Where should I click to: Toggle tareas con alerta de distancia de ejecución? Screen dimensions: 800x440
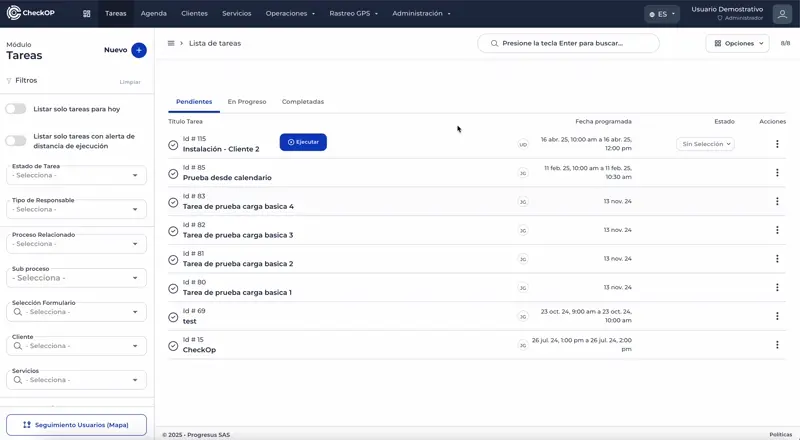click(x=15, y=141)
